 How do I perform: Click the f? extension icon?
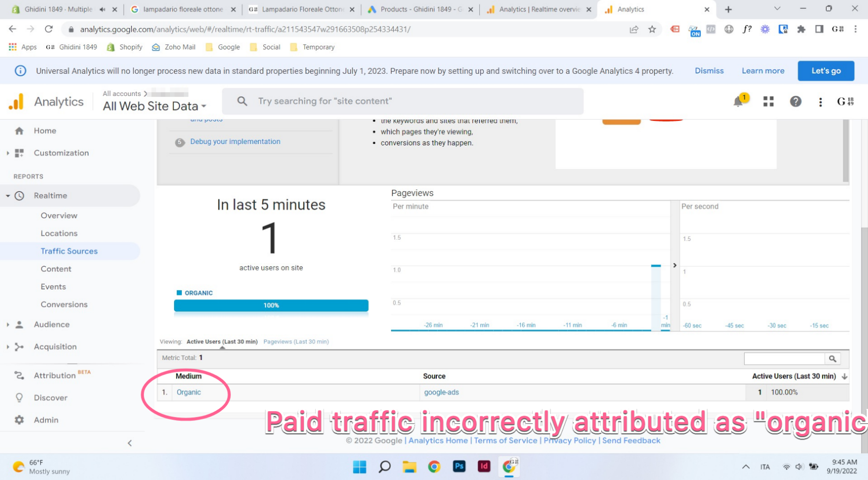click(747, 29)
